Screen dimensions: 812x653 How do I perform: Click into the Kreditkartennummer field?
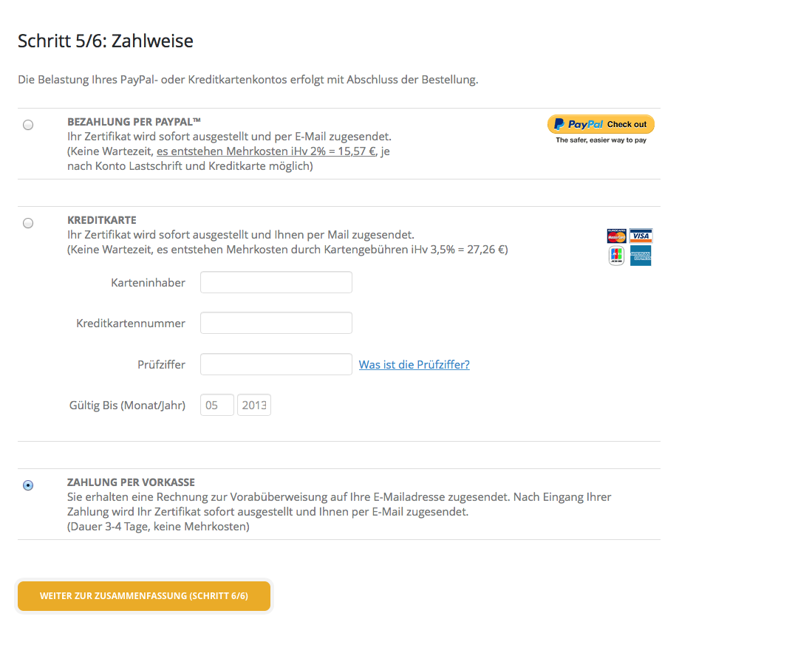[276, 323]
